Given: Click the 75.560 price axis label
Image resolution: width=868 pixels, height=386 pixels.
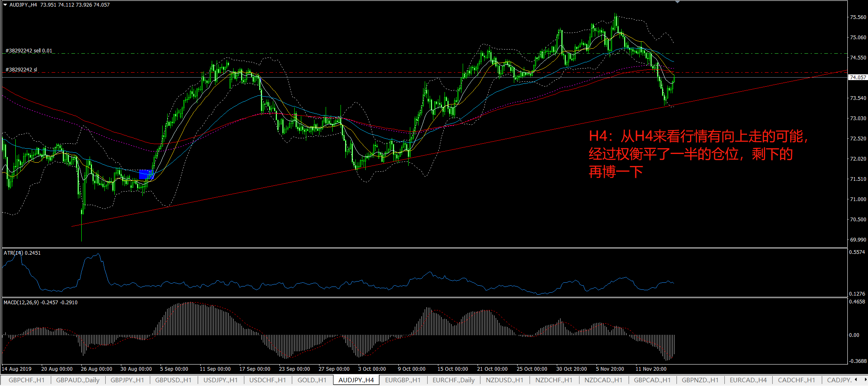Looking at the screenshot, I should pyautogui.click(x=858, y=17).
